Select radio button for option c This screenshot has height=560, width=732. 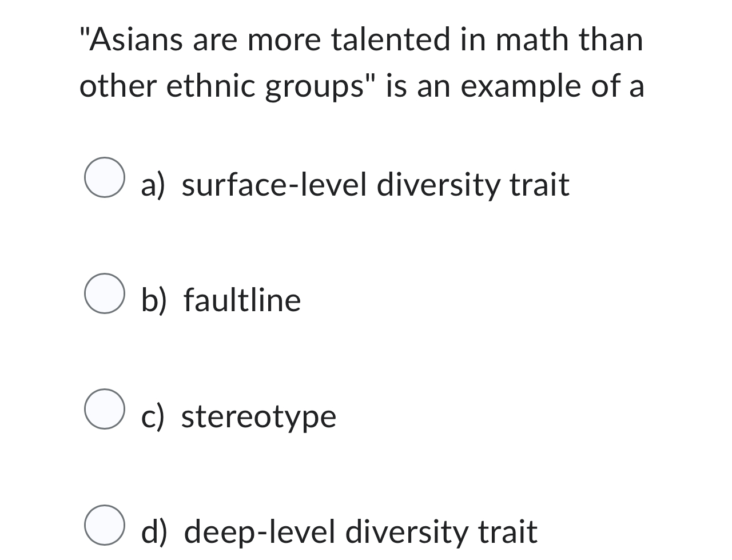click(x=105, y=411)
